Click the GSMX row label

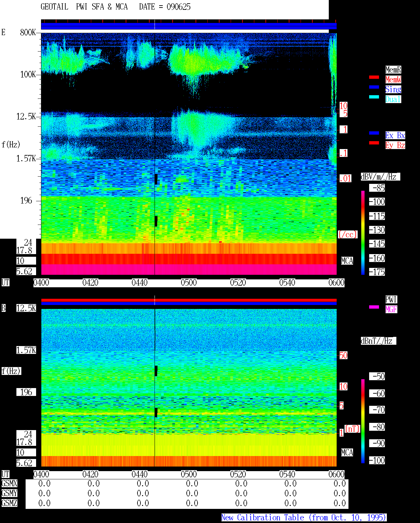pos(9,483)
